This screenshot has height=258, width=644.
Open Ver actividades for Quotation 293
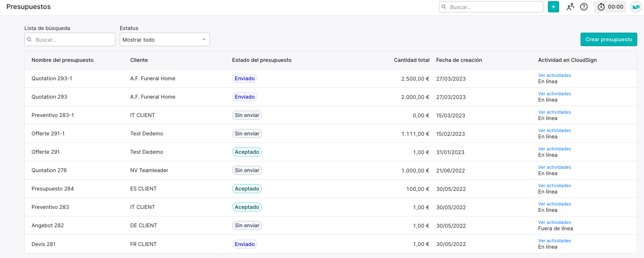point(554,94)
